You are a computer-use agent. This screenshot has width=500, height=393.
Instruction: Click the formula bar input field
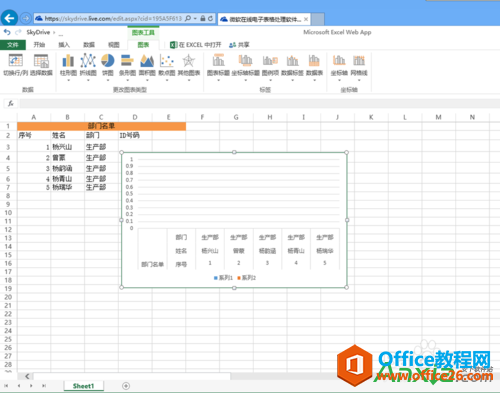(259, 103)
